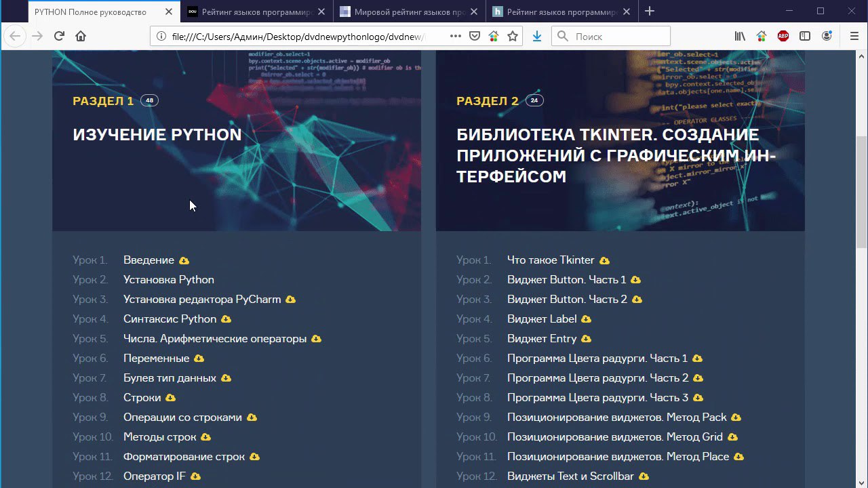This screenshot has height=488, width=868.
Task: Open a new tab with the plus button
Action: [650, 12]
